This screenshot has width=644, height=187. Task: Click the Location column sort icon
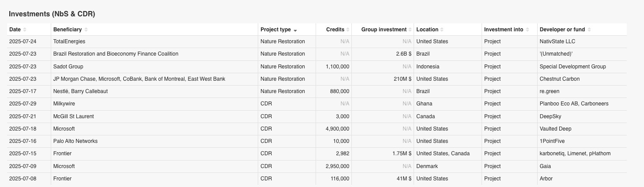pyautogui.click(x=442, y=30)
